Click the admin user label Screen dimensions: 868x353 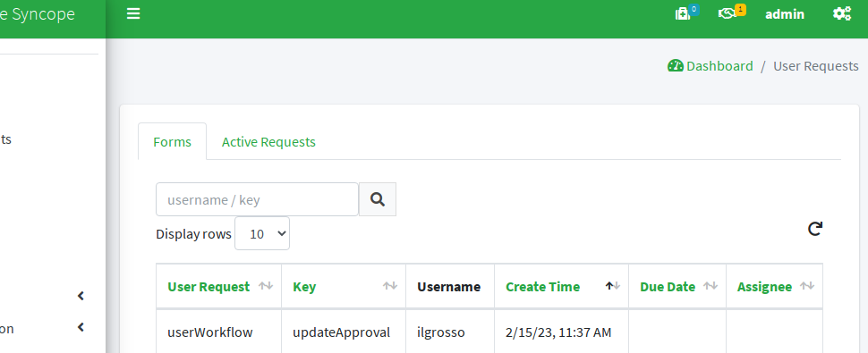[785, 14]
